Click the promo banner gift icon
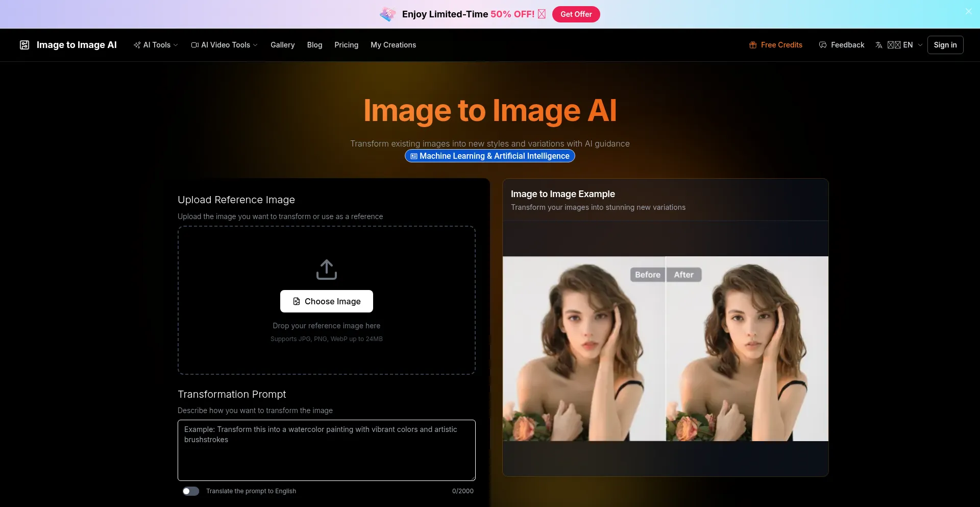 388,14
